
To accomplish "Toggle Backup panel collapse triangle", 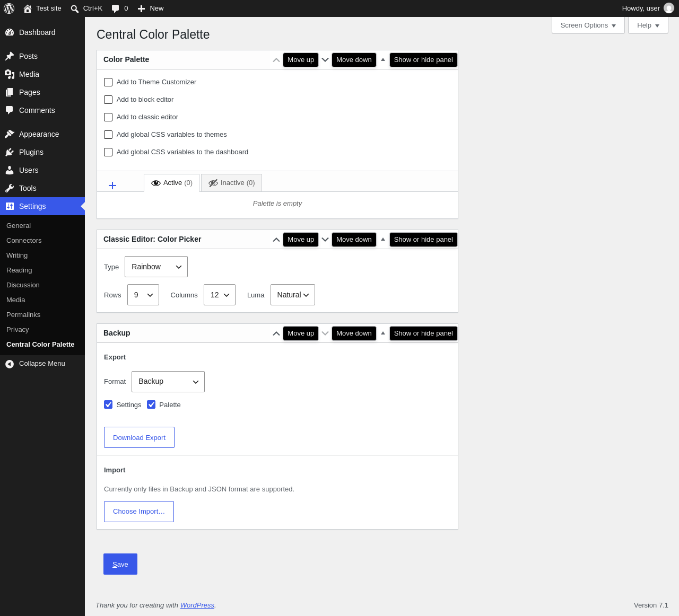I will pos(383,333).
